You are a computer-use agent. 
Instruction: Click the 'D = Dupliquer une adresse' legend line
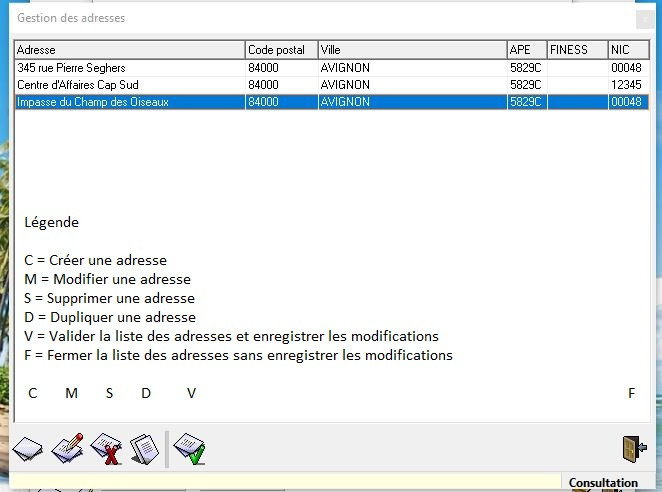tap(110, 317)
